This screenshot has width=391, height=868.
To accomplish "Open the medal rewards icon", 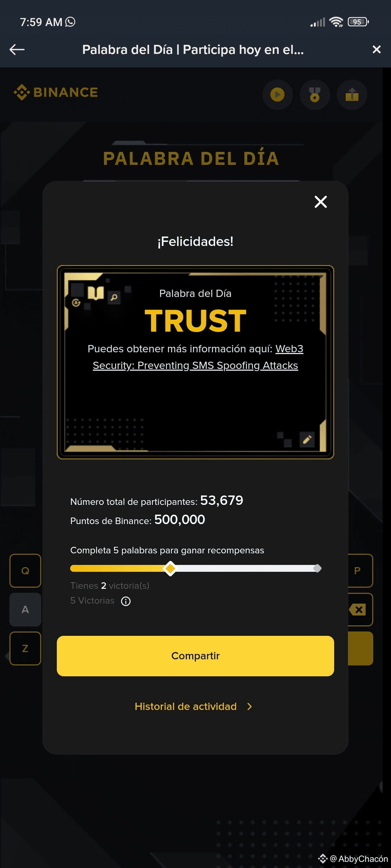I will click(x=315, y=95).
